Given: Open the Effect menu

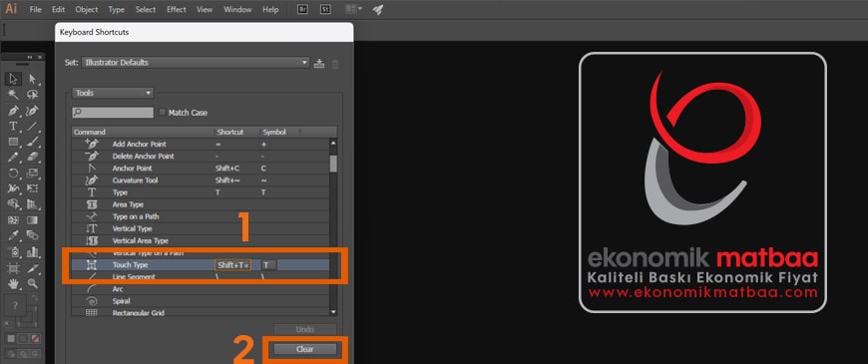Looking at the screenshot, I should (177, 9).
